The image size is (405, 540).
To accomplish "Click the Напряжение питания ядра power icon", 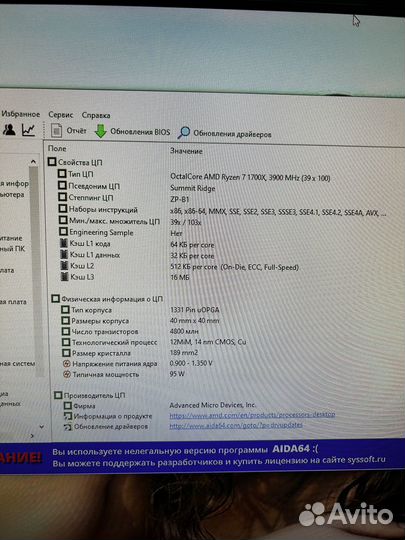I will click(67, 364).
